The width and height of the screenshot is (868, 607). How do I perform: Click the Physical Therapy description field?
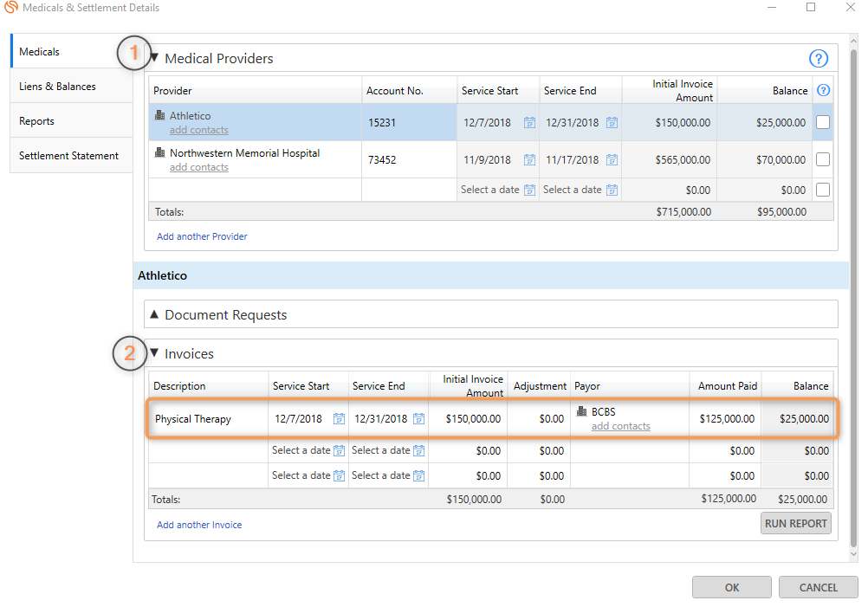click(x=208, y=419)
